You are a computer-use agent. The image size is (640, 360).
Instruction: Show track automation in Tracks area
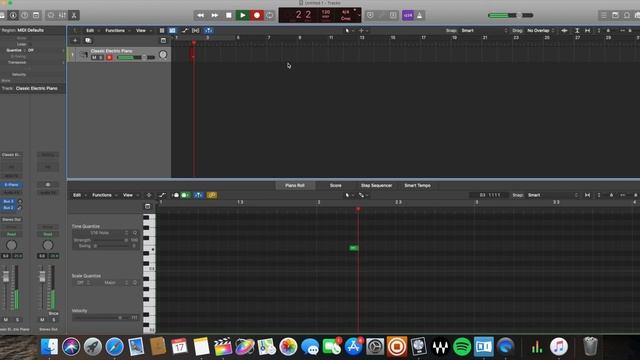pyautogui.click(x=184, y=31)
